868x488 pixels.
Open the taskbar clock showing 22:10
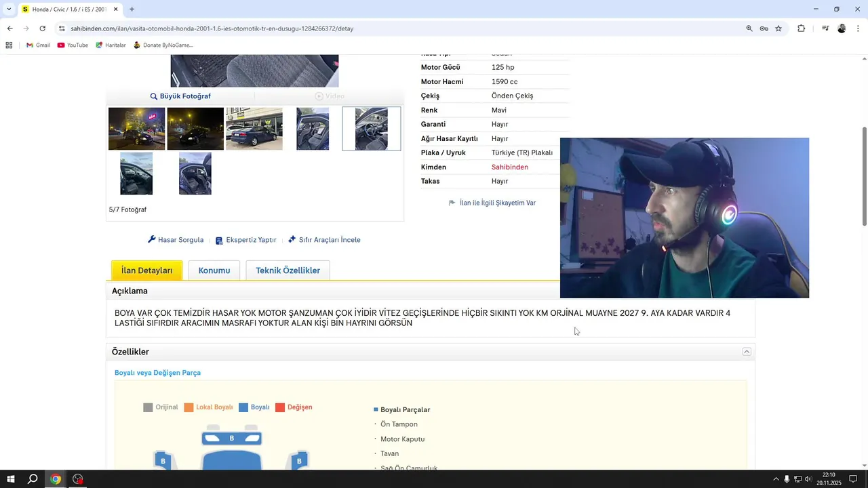(x=829, y=479)
